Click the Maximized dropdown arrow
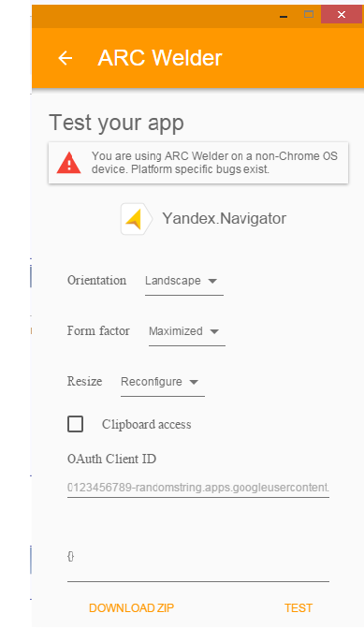The width and height of the screenshot is (364, 628). [214, 331]
